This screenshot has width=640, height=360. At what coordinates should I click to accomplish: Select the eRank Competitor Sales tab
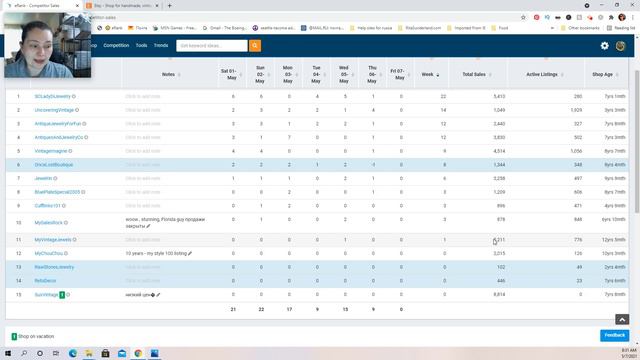click(43, 6)
